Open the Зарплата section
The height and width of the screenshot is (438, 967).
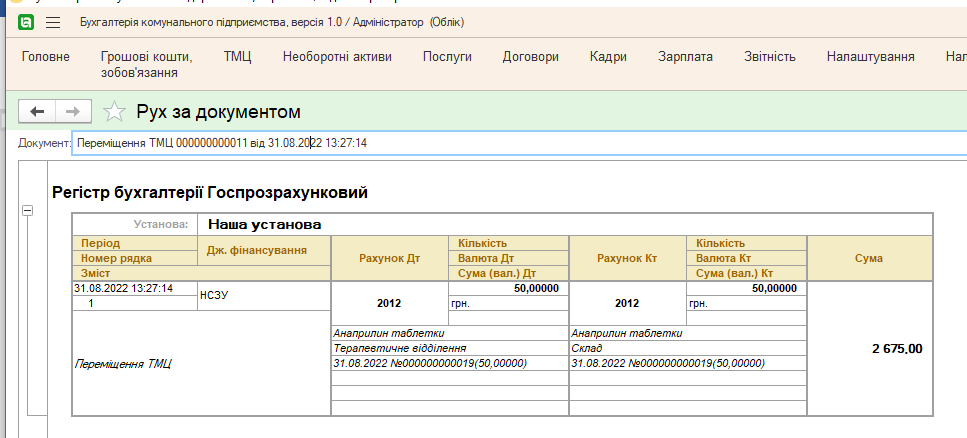(685, 57)
